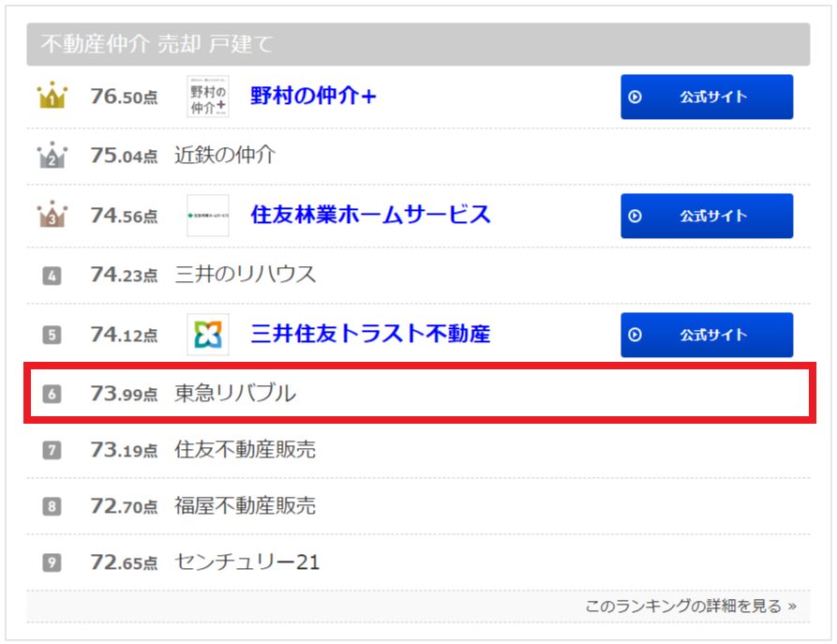837x644 pixels.
Task: Select the 福屋不動産販売 company name
Action: click(x=245, y=505)
